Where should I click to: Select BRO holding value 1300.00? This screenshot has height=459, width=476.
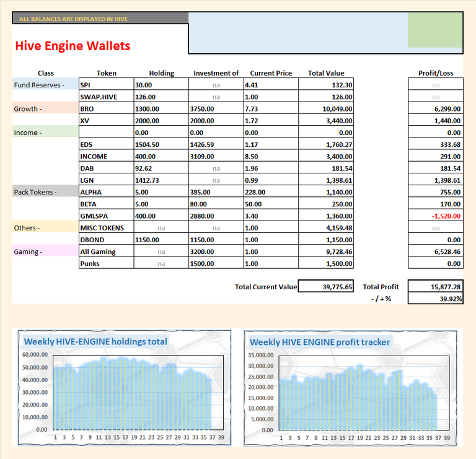[161, 108]
